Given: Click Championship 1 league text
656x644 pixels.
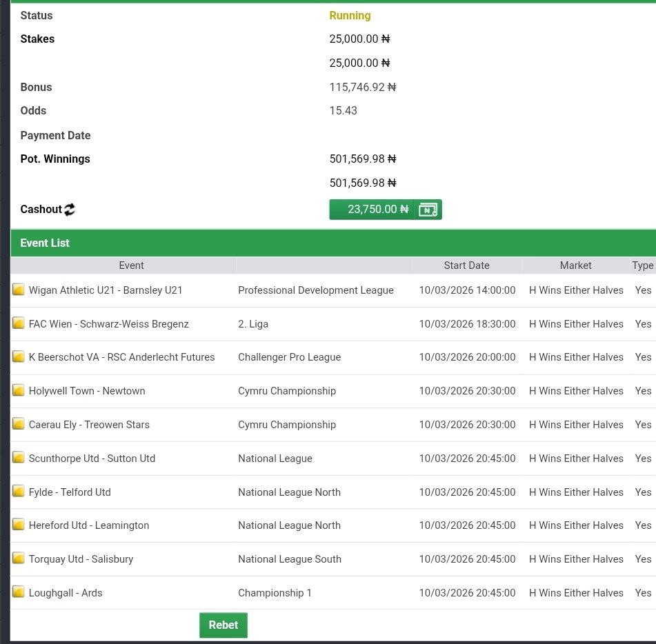Looking at the screenshot, I should click(x=275, y=593).
